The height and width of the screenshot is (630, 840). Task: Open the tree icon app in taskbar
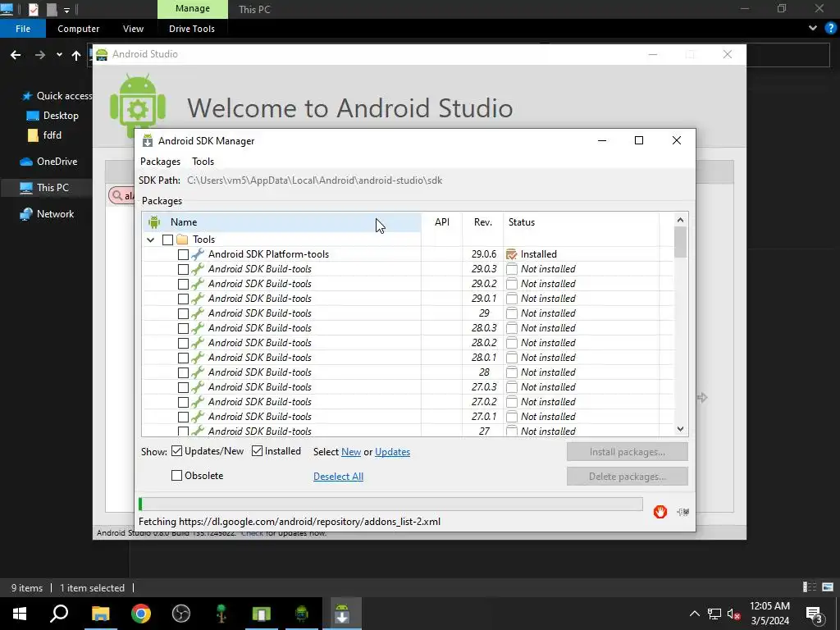point(221,614)
